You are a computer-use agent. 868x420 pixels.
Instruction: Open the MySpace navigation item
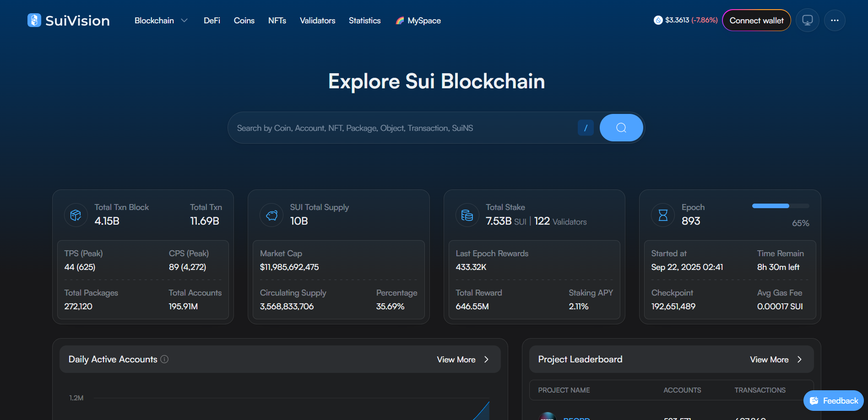418,21
